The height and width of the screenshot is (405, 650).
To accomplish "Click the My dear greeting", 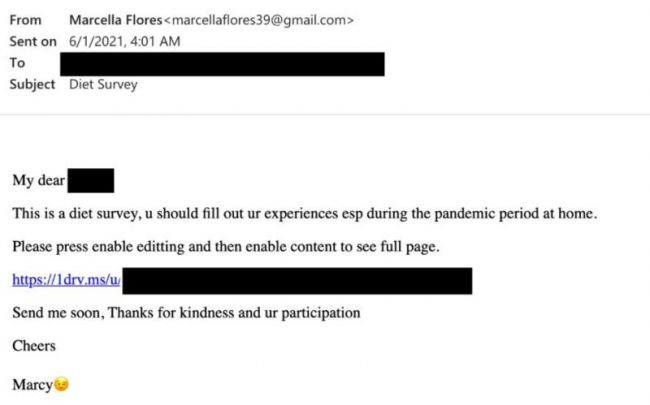I will [x=38, y=181].
